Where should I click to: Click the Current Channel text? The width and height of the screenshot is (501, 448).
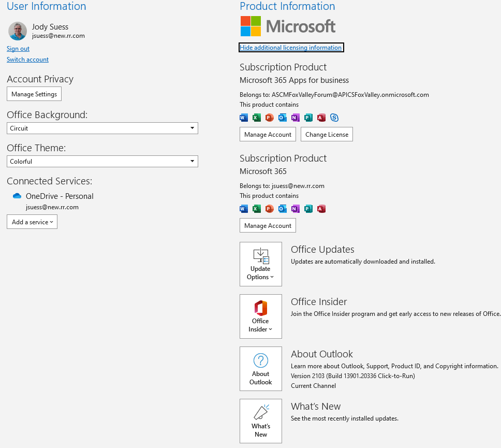[313, 386]
